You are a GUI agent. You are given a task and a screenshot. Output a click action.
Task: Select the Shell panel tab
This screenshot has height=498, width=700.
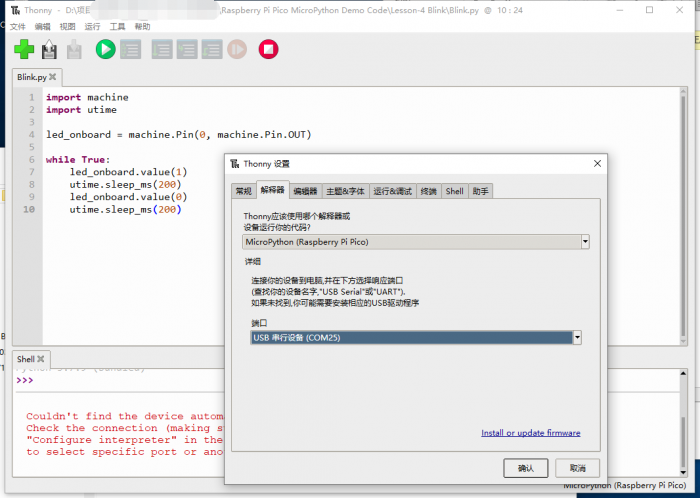point(26,359)
